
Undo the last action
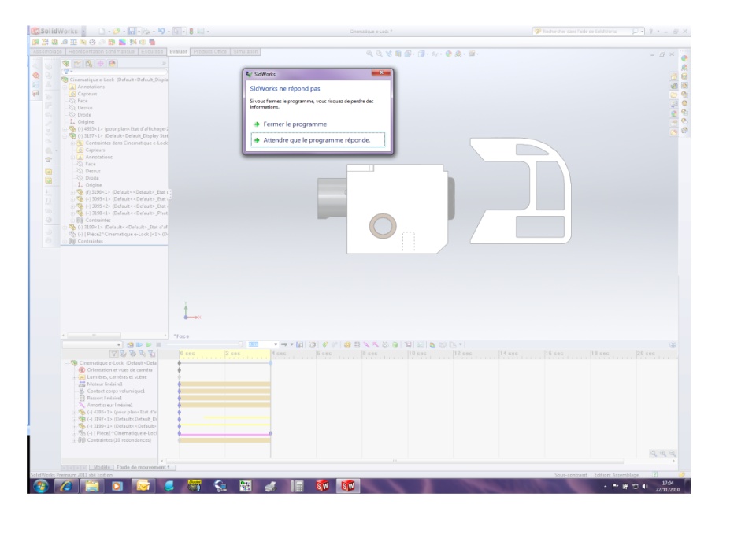[x=161, y=32]
